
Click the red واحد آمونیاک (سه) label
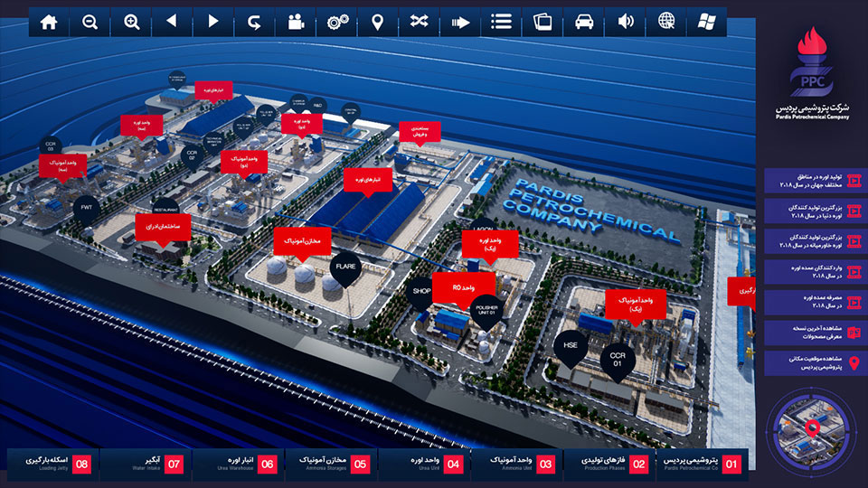63,166
